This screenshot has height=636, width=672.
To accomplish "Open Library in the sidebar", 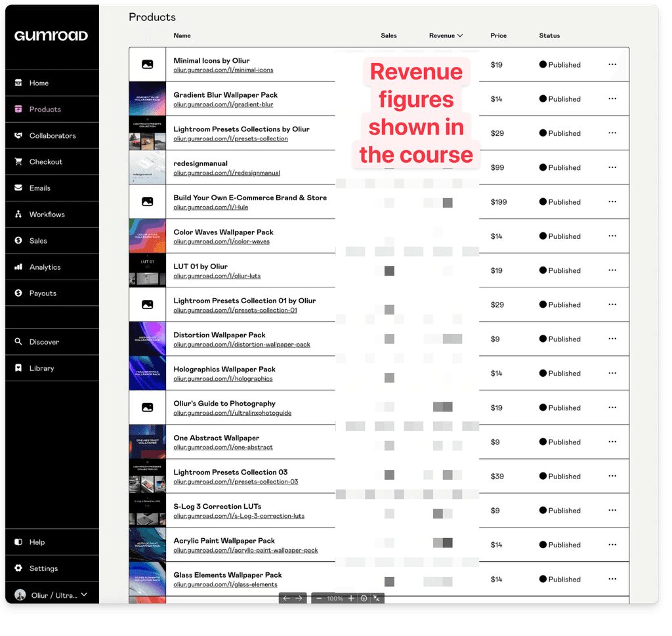I will point(52,368).
